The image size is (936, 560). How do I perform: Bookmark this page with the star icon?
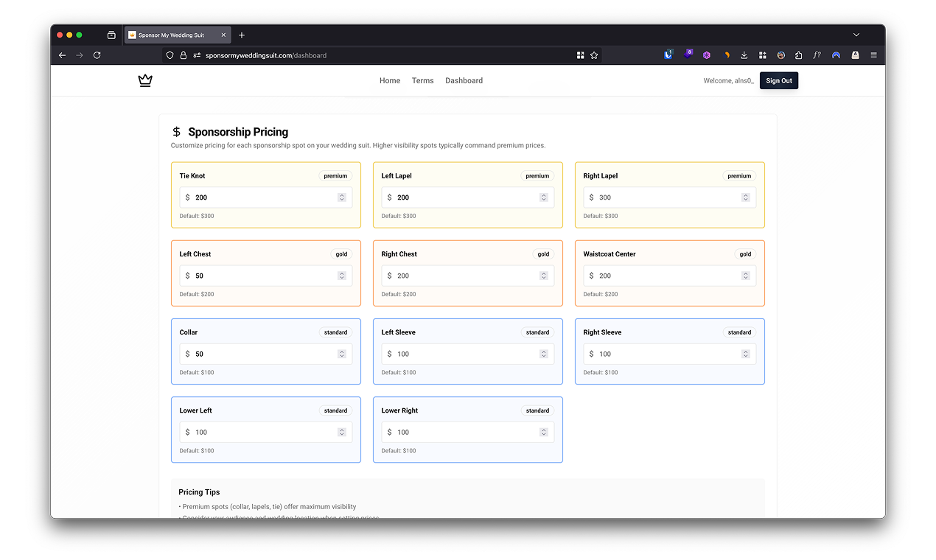click(x=594, y=55)
